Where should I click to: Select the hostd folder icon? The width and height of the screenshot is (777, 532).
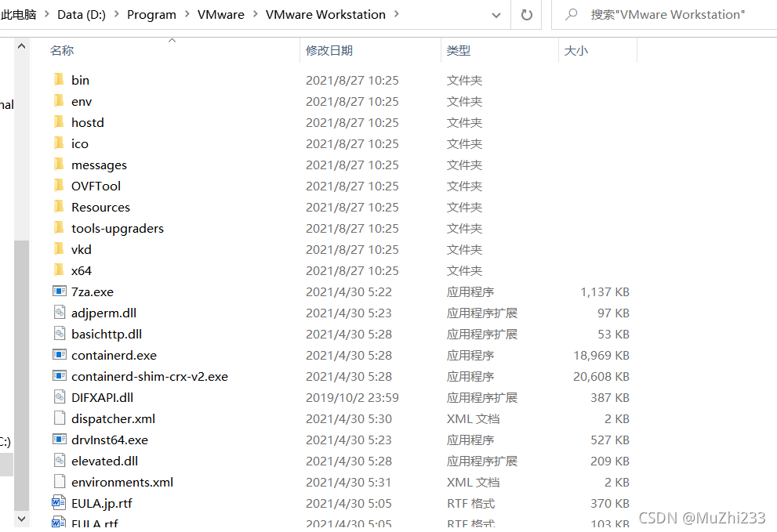(x=59, y=122)
